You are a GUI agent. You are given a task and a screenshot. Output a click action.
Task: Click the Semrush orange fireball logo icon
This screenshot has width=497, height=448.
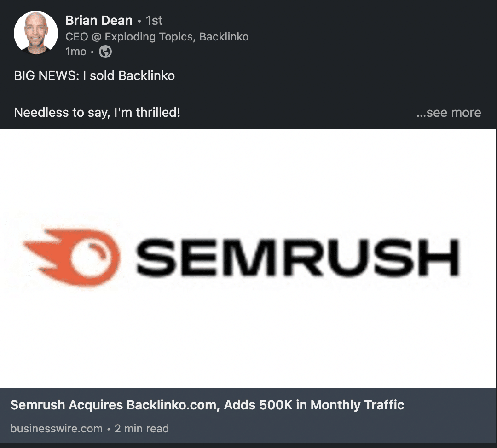(x=72, y=257)
